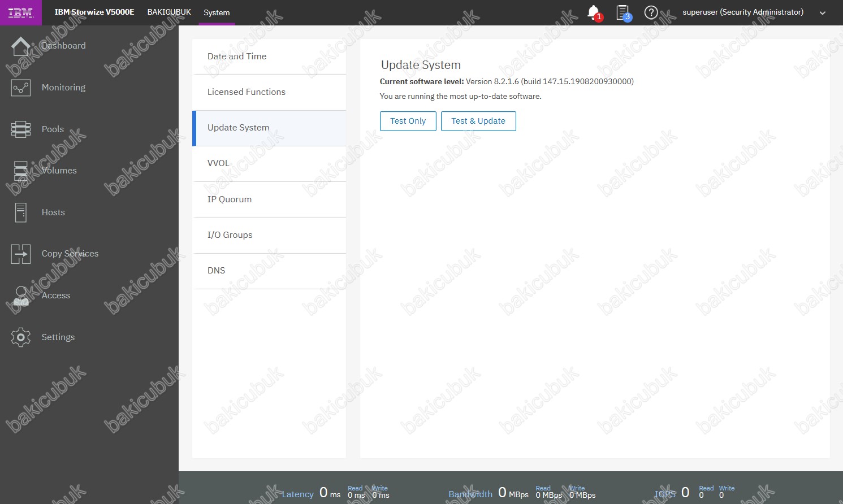Select the System tab
The width and height of the screenshot is (843, 504).
pos(217,12)
